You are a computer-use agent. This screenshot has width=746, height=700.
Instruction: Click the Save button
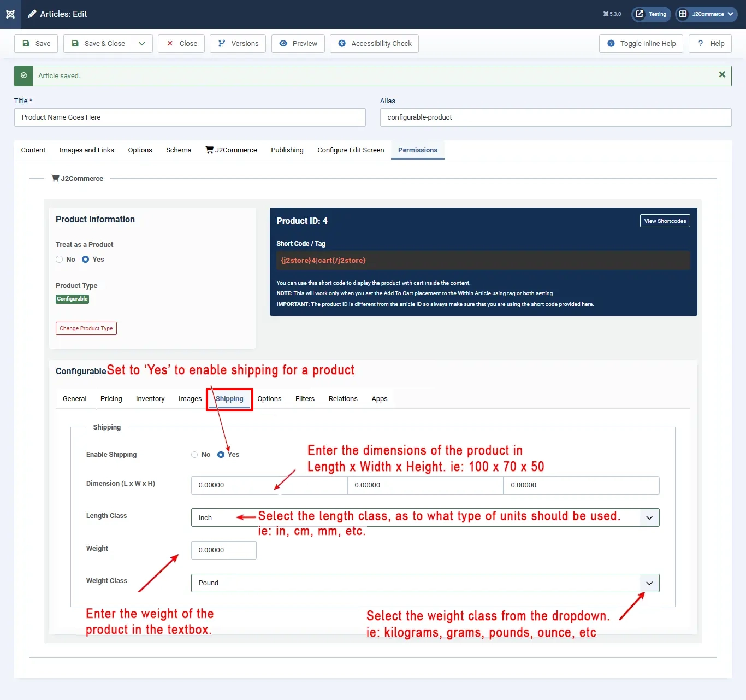[36, 44]
